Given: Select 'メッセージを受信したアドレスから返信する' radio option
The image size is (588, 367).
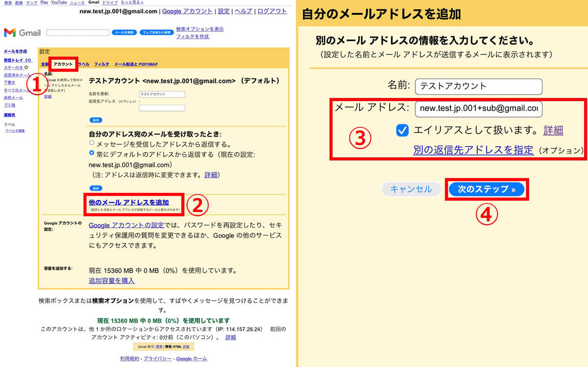Looking at the screenshot, I should click(x=92, y=143).
